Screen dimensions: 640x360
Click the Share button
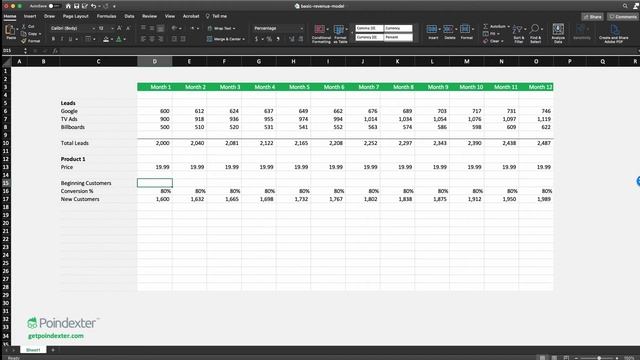pyautogui.click(x=593, y=17)
